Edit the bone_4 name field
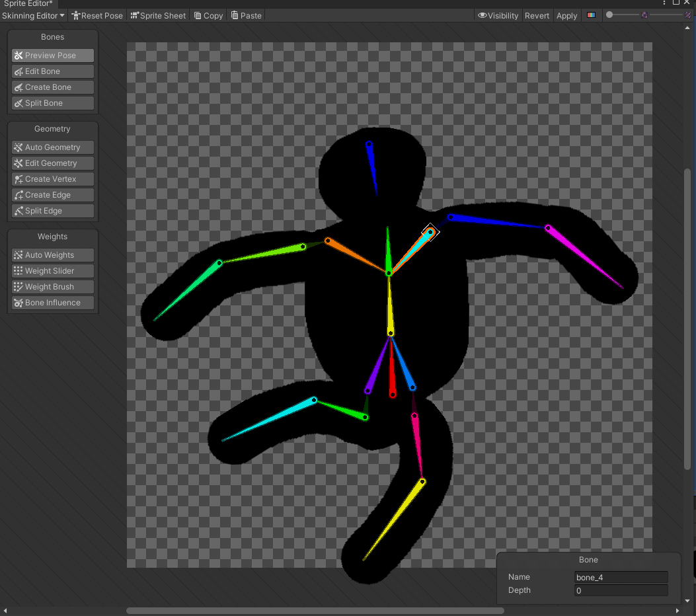 (621, 577)
